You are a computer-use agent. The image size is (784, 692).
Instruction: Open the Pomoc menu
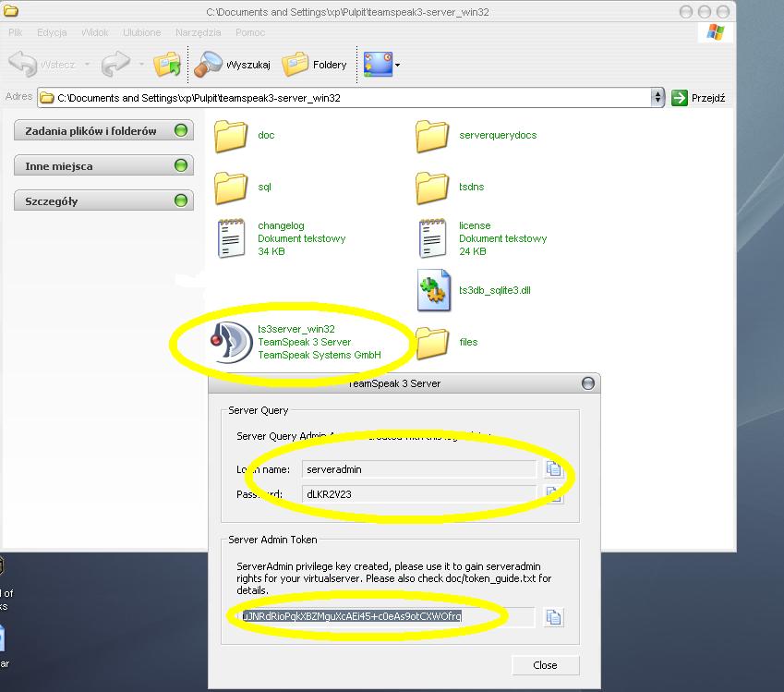pos(250,32)
